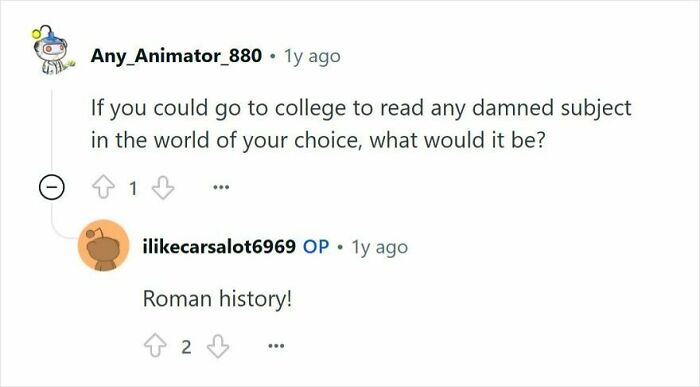Upvote Any_Animator_880's comment
Screen dimensions: 700x387
(x=103, y=187)
